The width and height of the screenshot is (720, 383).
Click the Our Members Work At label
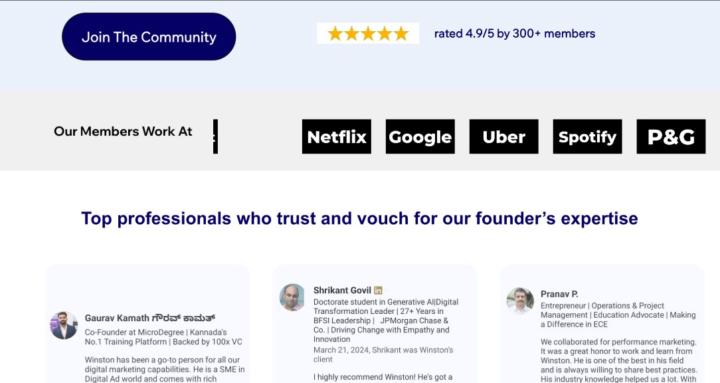[x=123, y=131]
